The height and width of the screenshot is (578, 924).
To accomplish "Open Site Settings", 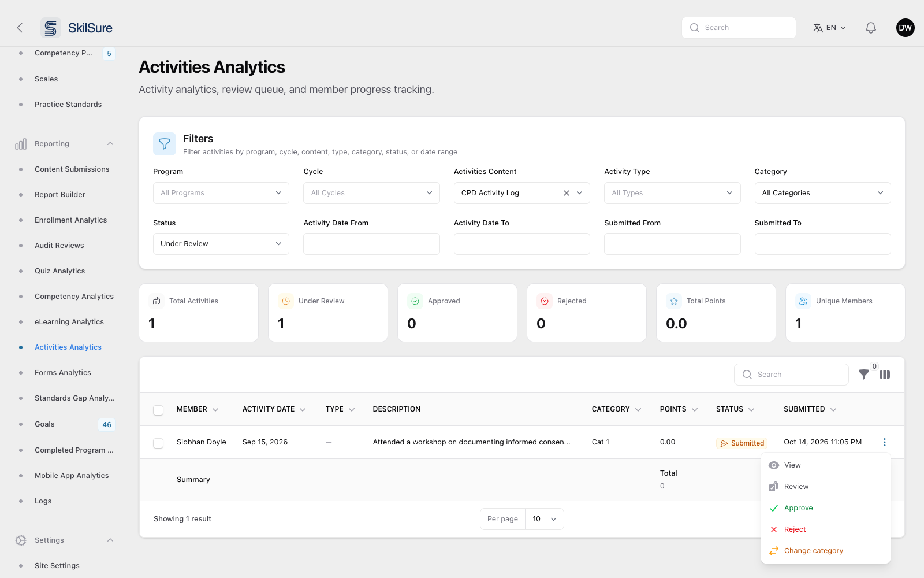I will (x=57, y=566).
